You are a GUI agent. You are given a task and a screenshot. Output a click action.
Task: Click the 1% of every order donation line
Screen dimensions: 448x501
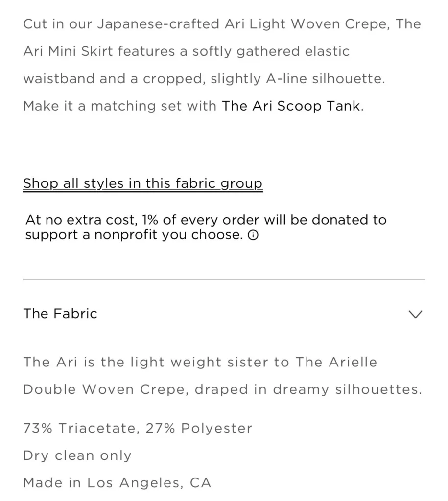206,220
